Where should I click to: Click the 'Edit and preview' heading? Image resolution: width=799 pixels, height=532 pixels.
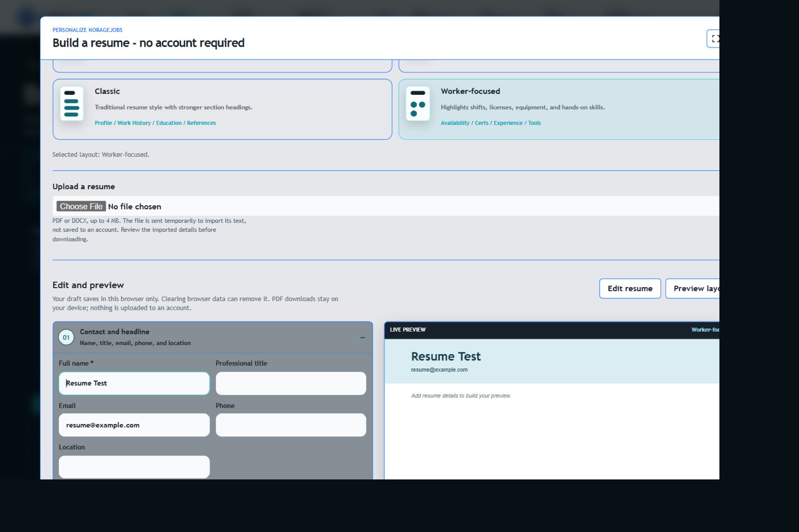tap(88, 285)
